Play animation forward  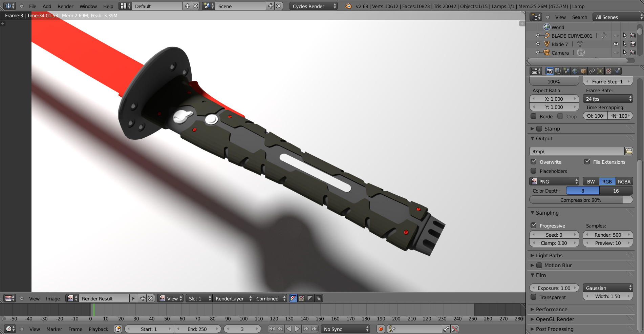pos(297,329)
